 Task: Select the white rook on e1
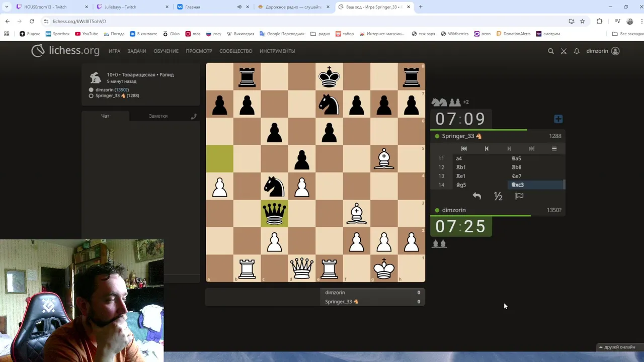click(329, 268)
